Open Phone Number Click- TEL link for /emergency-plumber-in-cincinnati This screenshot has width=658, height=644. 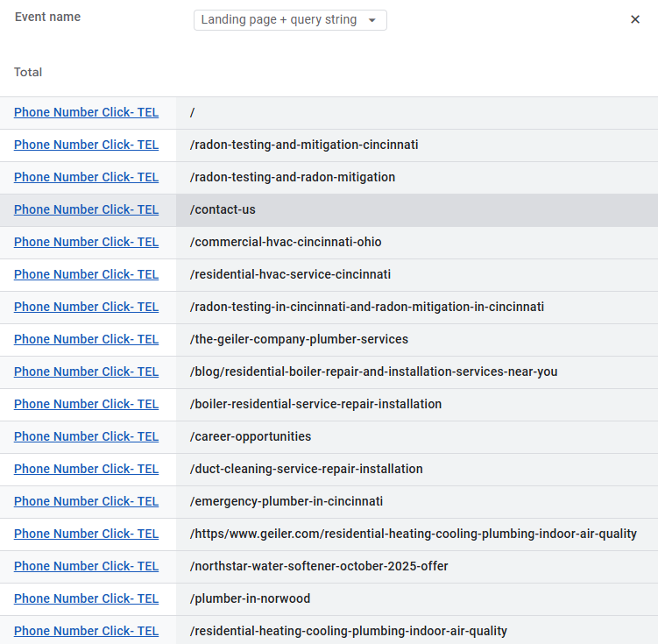point(86,501)
